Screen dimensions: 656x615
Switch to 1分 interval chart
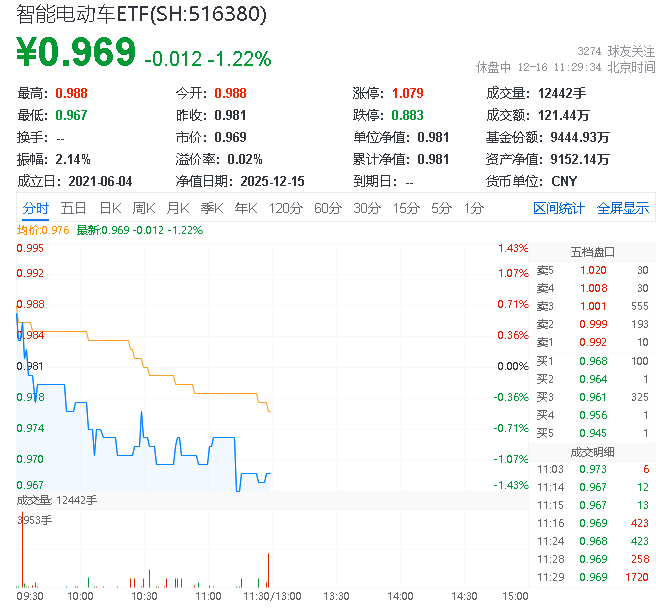point(473,208)
